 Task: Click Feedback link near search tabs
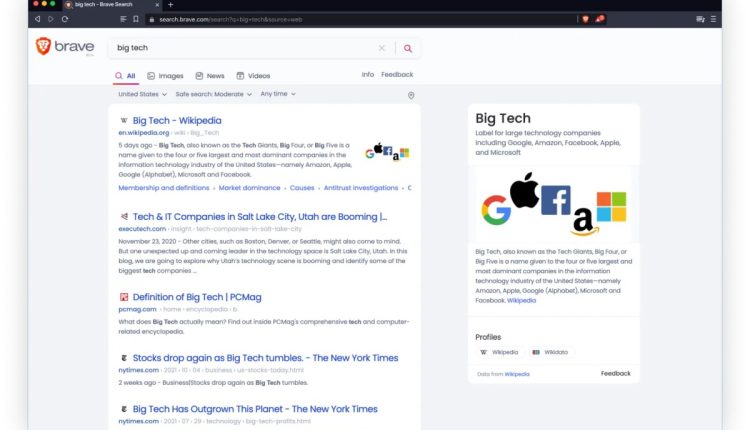(397, 75)
